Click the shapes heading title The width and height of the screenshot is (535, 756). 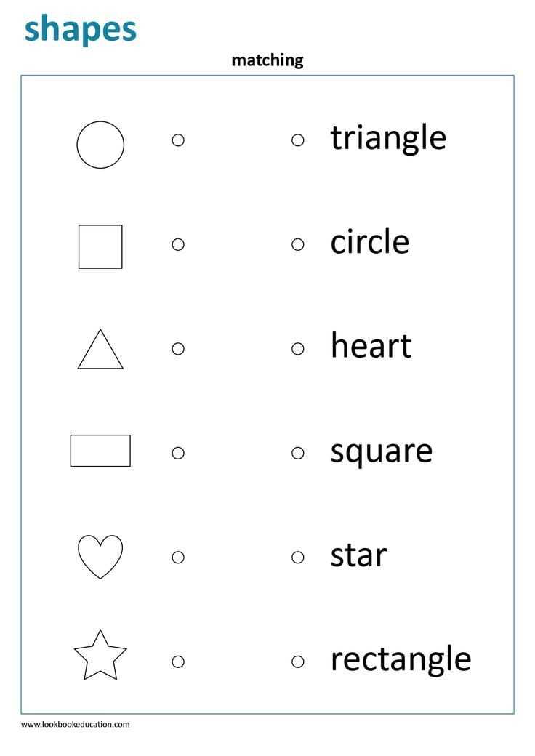coord(81,29)
